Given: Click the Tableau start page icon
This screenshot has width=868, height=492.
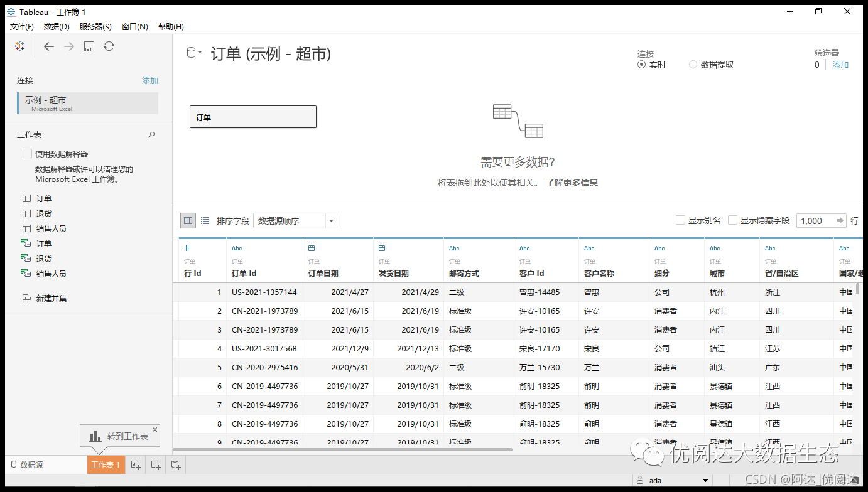Looking at the screenshot, I should 20,46.
